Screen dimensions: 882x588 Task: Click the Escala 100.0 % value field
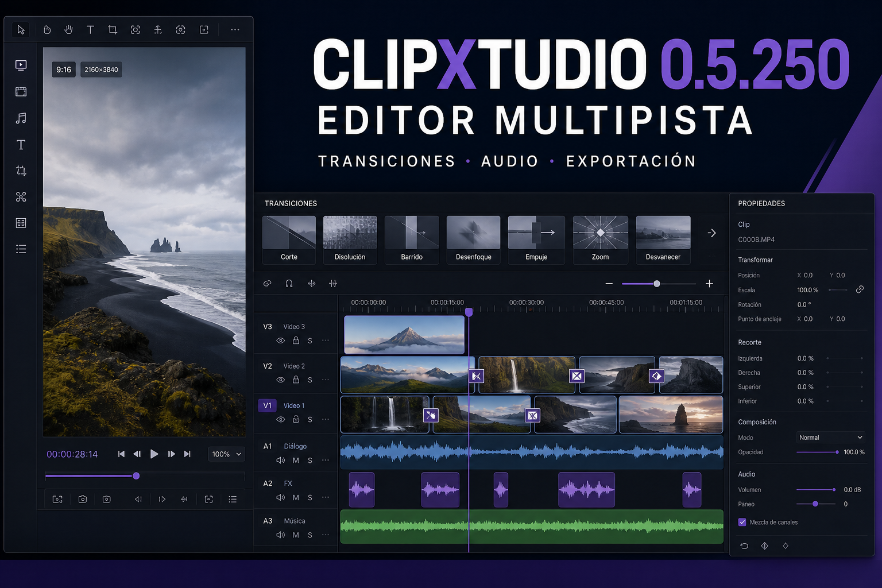tap(808, 290)
